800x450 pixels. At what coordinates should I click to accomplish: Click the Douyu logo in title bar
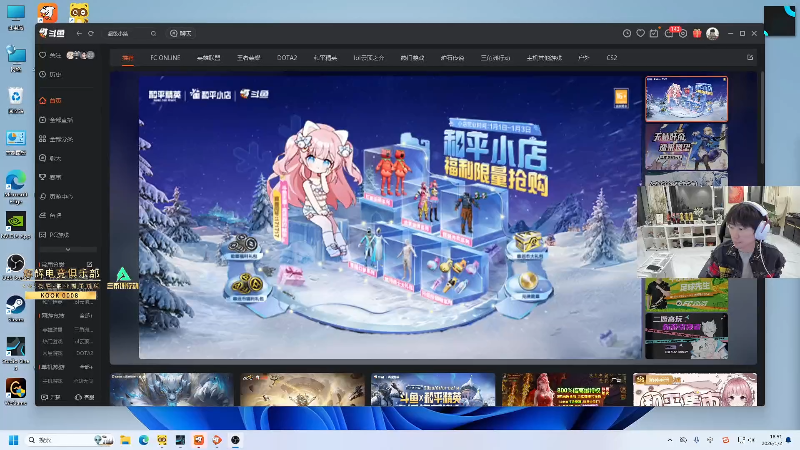52,33
